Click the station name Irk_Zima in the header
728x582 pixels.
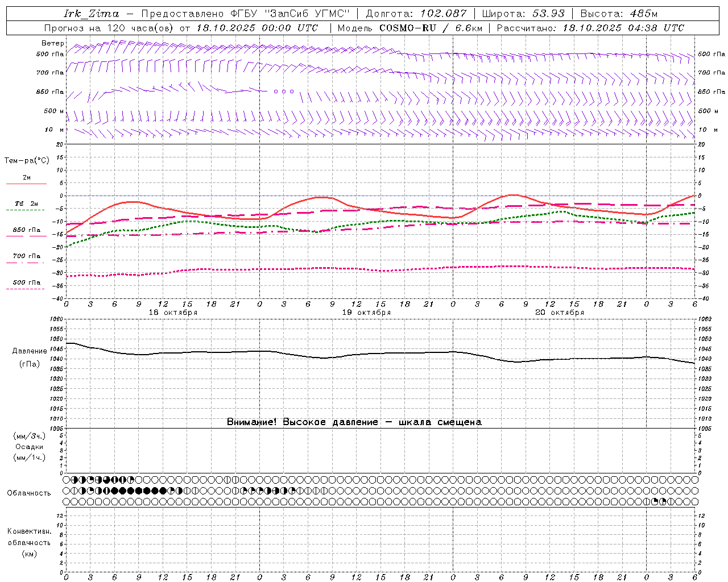(x=92, y=14)
